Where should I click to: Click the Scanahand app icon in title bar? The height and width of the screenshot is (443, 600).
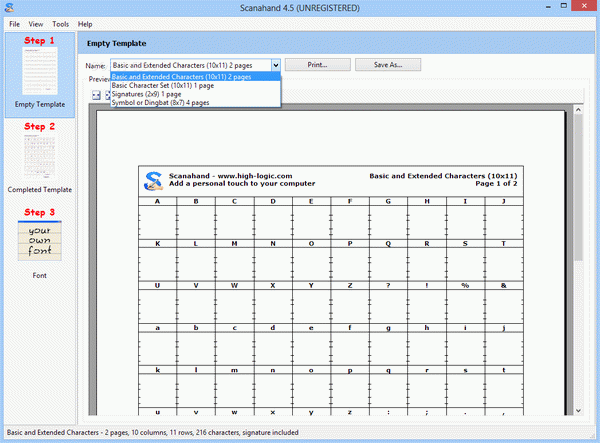click(x=10, y=7)
